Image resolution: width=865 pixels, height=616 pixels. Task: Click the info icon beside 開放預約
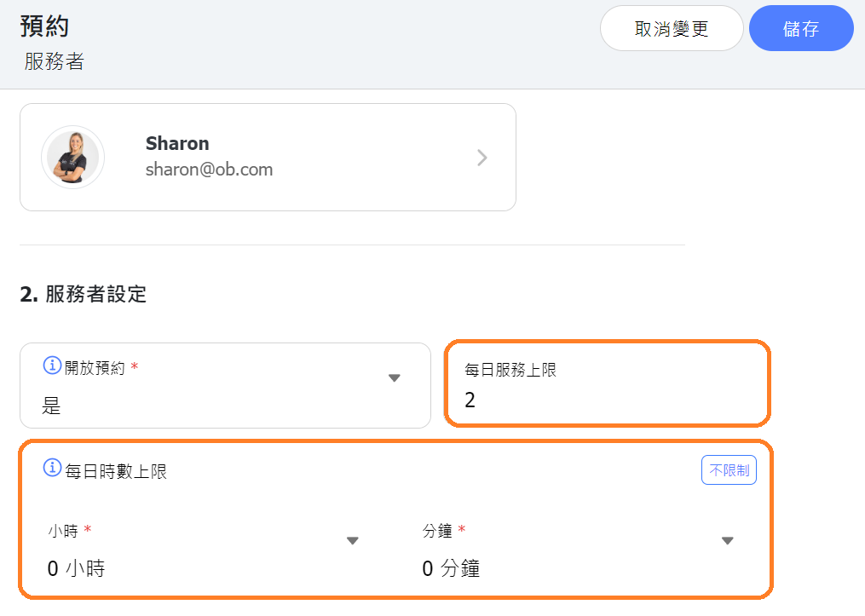pyautogui.click(x=52, y=367)
